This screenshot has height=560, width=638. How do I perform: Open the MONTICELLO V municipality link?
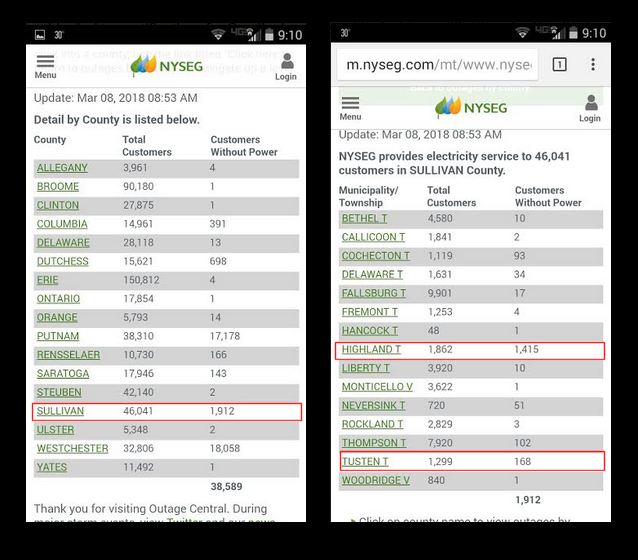click(x=377, y=387)
